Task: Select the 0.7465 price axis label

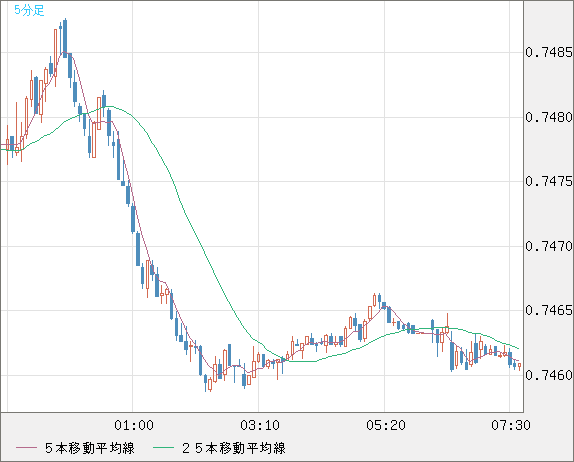Action: pyautogui.click(x=549, y=310)
